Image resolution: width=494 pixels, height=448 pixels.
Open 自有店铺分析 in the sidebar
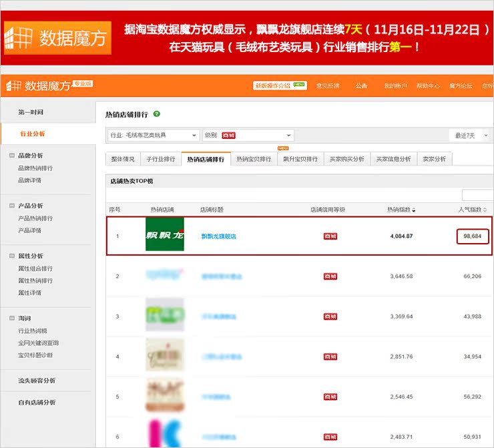[x=37, y=403]
